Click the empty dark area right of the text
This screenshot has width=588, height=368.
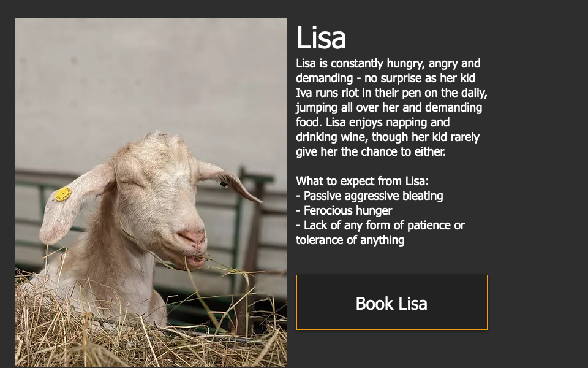click(539, 184)
